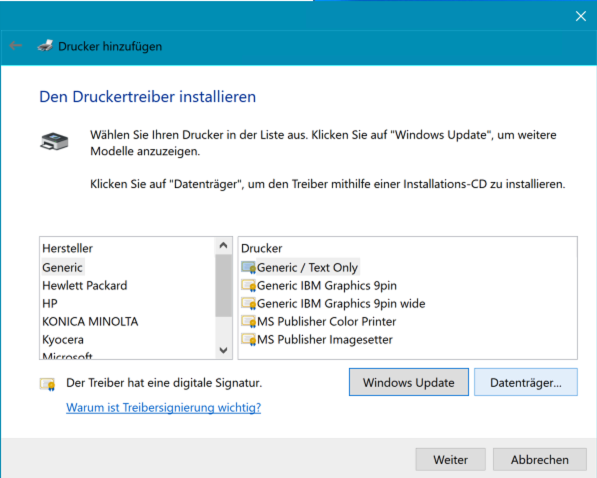The height and width of the screenshot is (478, 597).
Task: Choose Kyocera in the Hersteller list
Action: [63, 339]
